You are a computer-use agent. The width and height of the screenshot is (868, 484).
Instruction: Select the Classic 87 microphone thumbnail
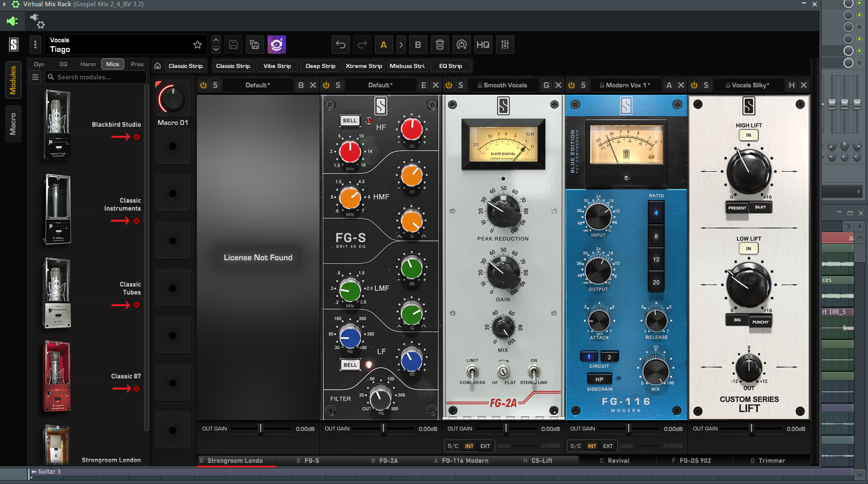[57, 377]
